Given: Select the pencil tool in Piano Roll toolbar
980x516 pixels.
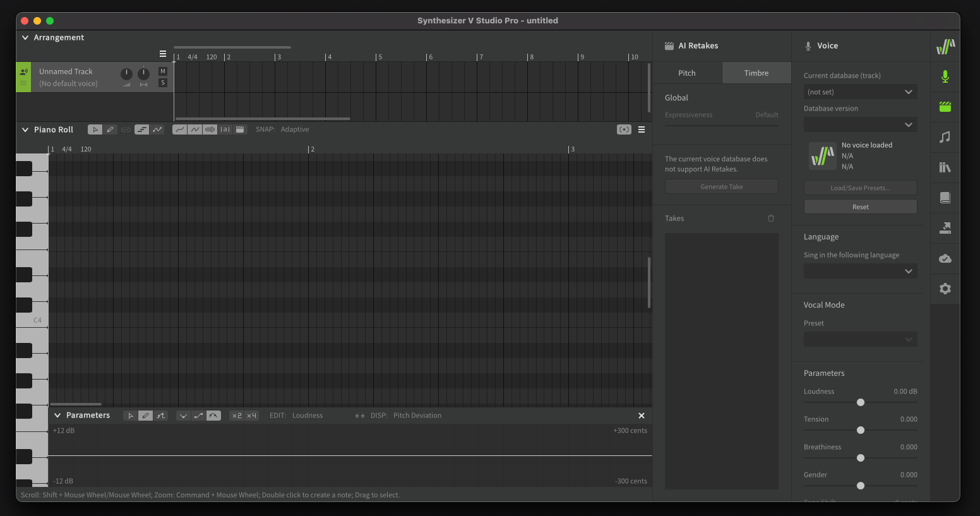Looking at the screenshot, I should (x=111, y=129).
